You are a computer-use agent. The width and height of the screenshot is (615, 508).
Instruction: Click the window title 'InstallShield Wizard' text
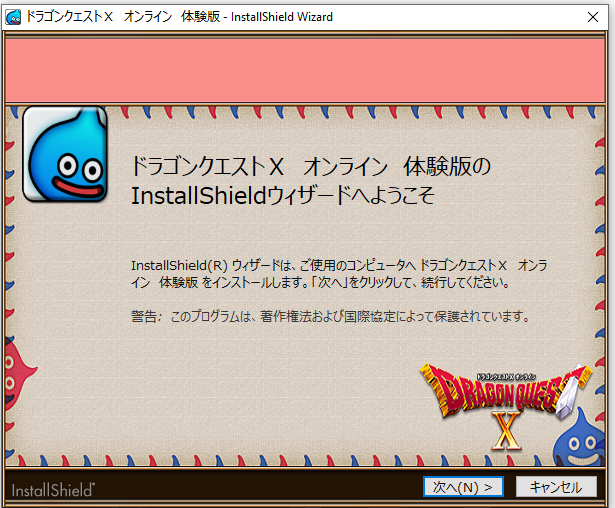[282, 17]
